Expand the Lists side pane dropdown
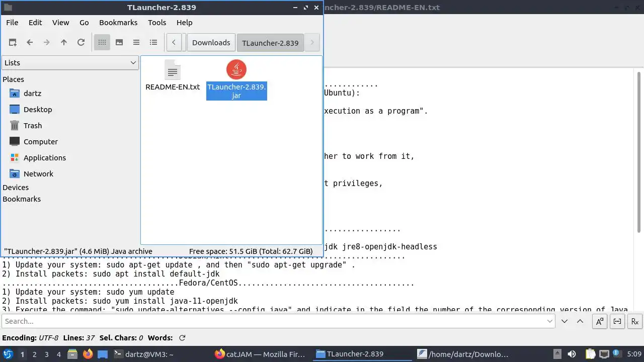The height and width of the screenshot is (362, 644). pos(70,63)
